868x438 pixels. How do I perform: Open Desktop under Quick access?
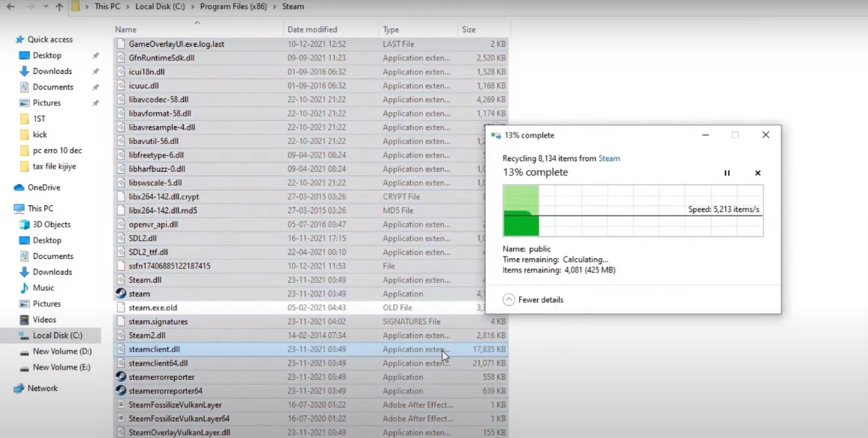(47, 55)
